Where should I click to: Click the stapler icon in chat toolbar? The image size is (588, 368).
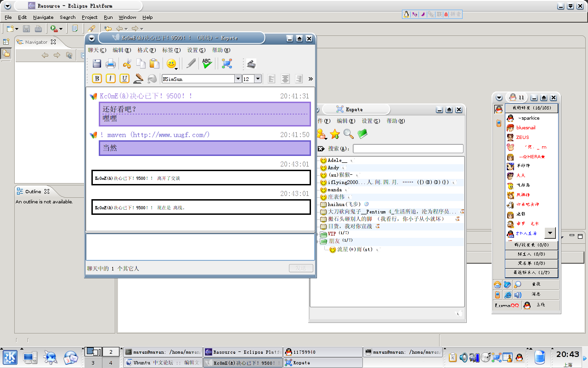(x=250, y=64)
